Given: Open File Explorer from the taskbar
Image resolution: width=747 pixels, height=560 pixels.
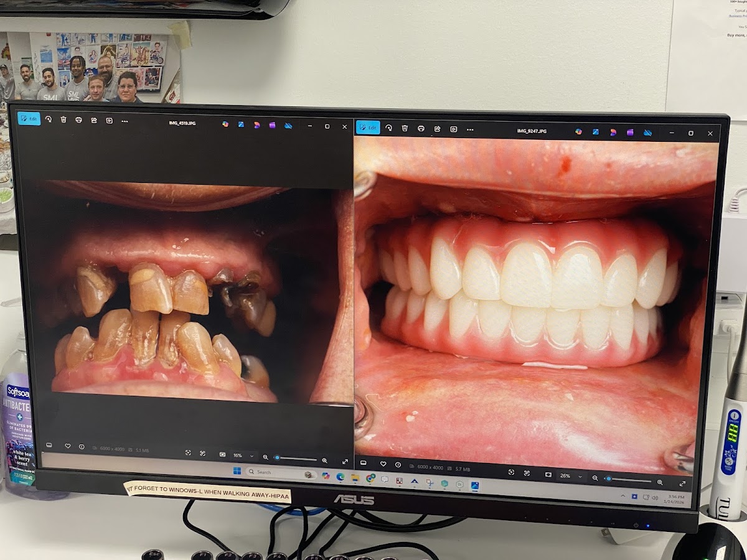Looking at the screenshot, I should pos(355,477).
